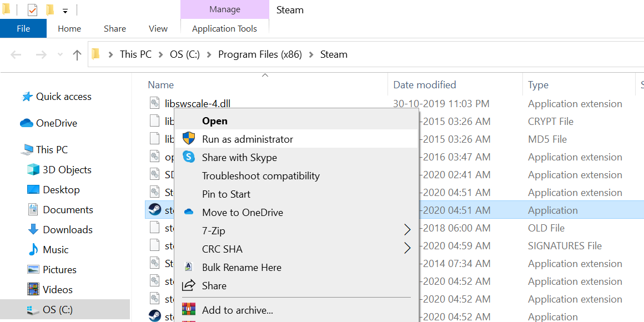Click the Application Tools tab
This screenshot has height=322, width=644.
pyautogui.click(x=224, y=28)
